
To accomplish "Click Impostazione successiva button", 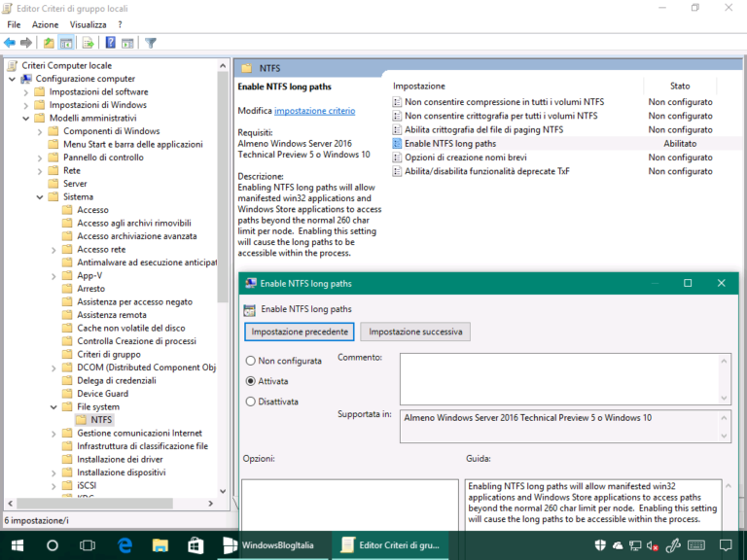I will click(415, 332).
